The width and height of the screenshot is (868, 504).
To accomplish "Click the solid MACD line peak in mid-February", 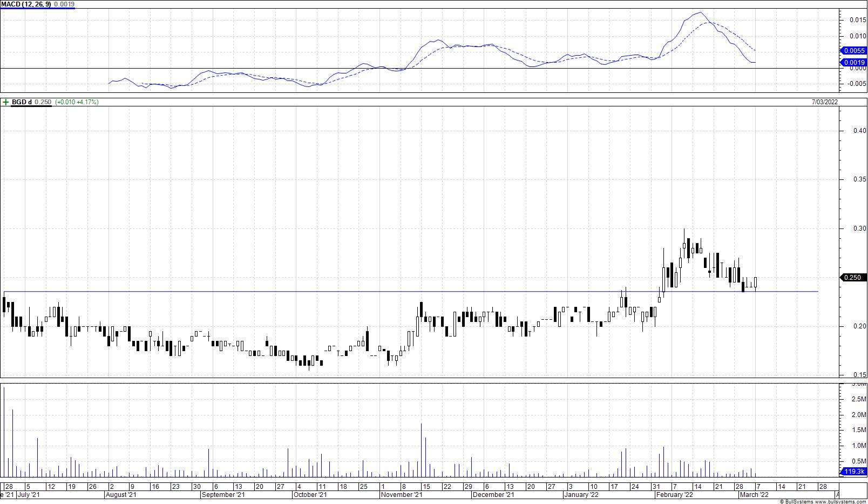I will pyautogui.click(x=700, y=13).
